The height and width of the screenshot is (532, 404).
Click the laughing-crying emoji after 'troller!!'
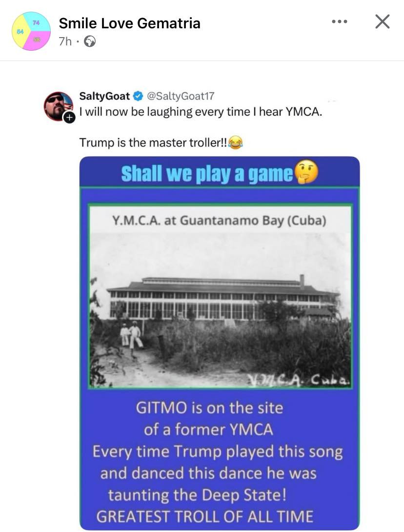pyautogui.click(x=236, y=143)
